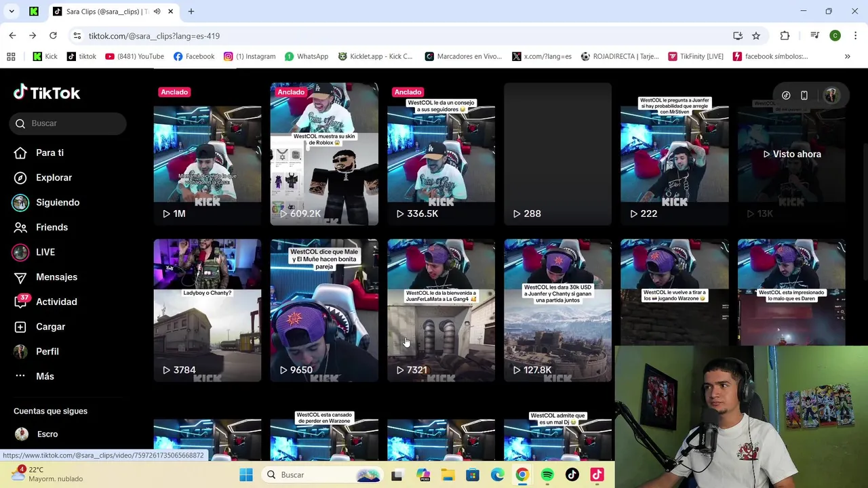Open the WhatsApp bookmark
This screenshot has width=868, height=488.
307,56
